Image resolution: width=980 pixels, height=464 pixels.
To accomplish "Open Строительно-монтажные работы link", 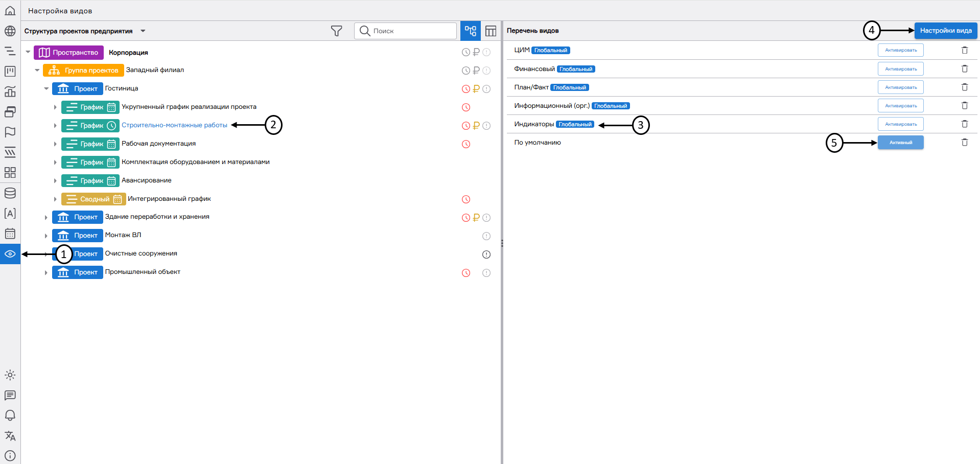I will click(174, 125).
